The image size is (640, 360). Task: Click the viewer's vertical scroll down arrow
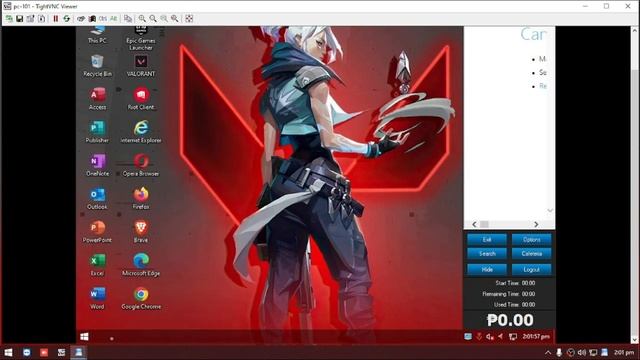[x=635, y=340]
